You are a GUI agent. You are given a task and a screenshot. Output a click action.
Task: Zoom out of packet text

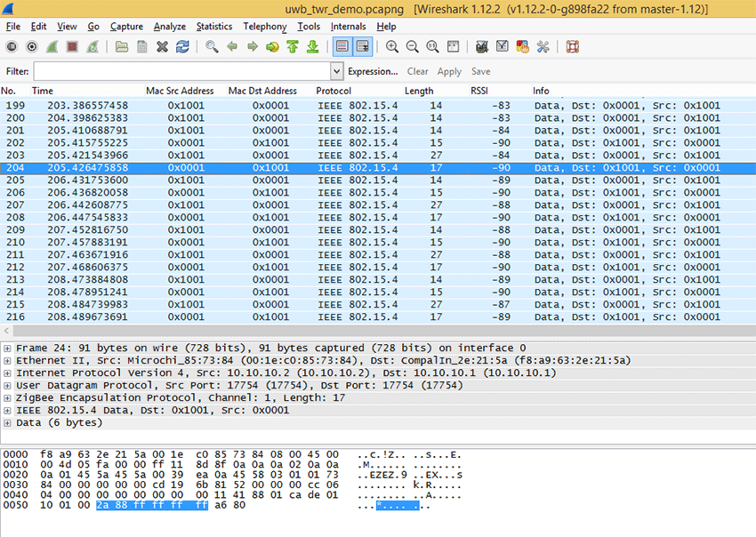(412, 47)
